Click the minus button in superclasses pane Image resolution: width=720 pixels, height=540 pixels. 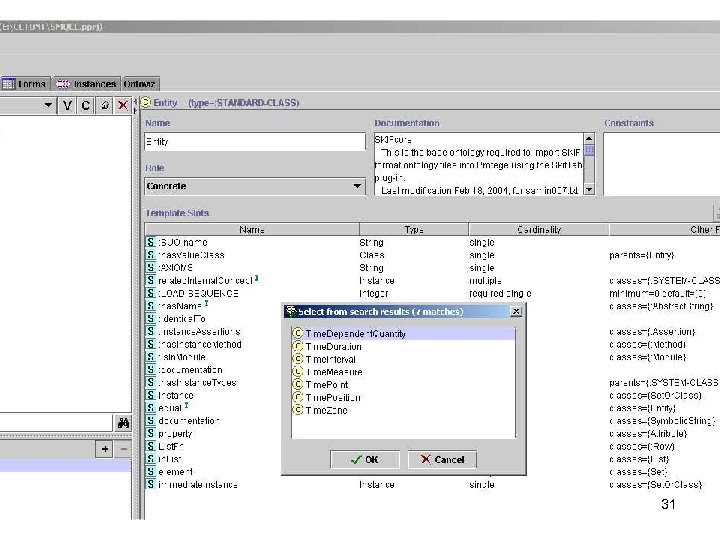tap(124, 450)
